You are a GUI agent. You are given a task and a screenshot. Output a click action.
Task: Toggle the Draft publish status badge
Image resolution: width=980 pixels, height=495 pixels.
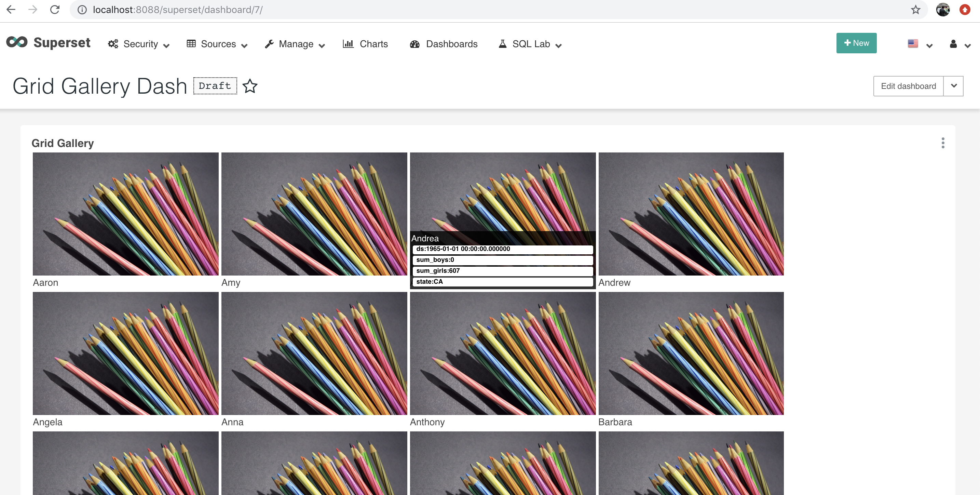[x=215, y=86]
